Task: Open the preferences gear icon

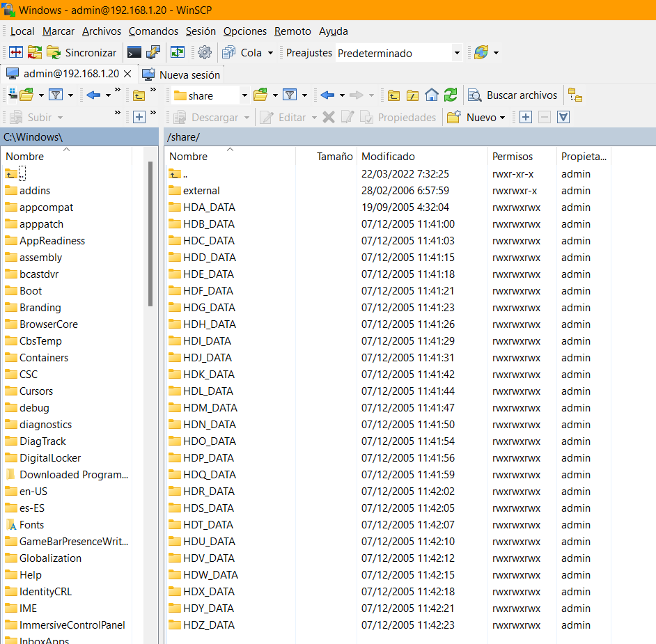Action: [204, 53]
